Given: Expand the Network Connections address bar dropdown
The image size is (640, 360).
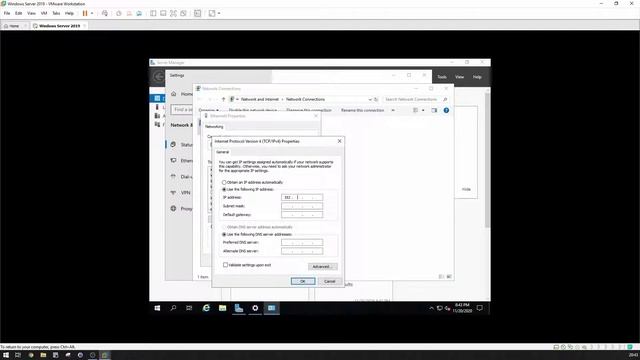Looking at the screenshot, I should point(370,99).
